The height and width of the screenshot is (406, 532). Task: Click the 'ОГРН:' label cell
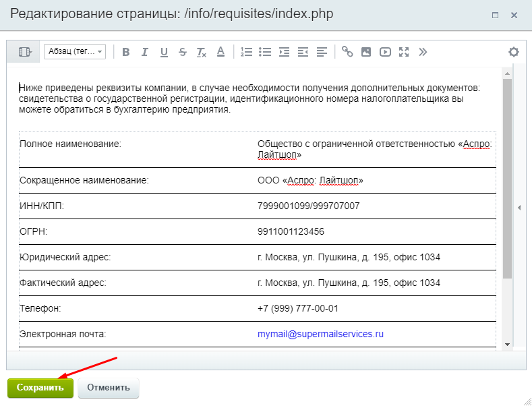pos(138,231)
